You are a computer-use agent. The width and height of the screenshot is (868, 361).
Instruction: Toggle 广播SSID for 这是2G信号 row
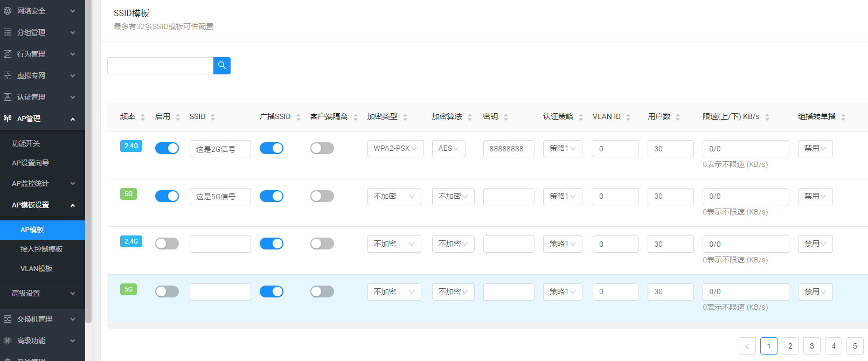point(272,148)
